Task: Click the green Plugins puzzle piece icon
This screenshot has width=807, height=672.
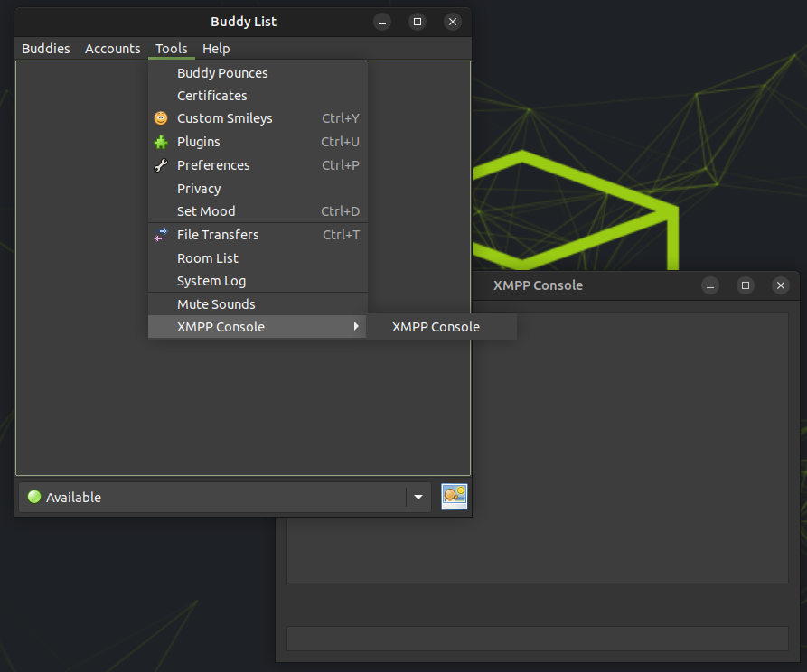Action: [x=161, y=142]
